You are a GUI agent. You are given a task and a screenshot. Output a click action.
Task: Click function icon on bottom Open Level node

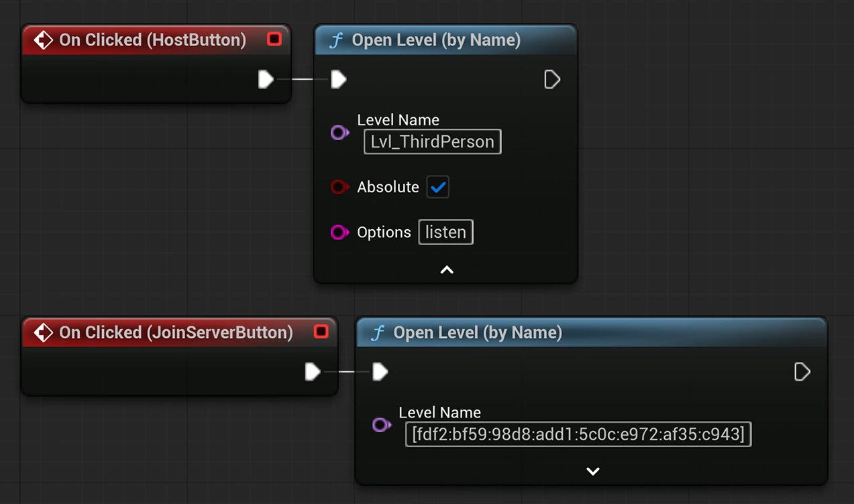click(x=378, y=332)
